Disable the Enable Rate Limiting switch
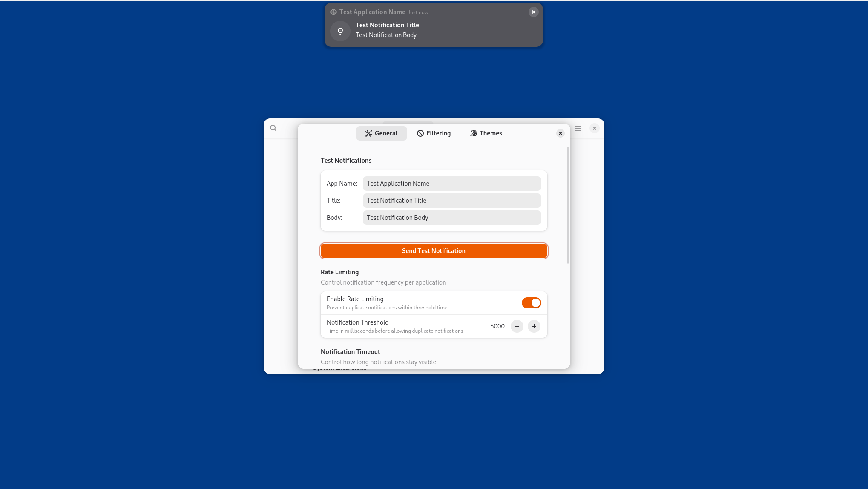The width and height of the screenshot is (868, 489). (531, 303)
